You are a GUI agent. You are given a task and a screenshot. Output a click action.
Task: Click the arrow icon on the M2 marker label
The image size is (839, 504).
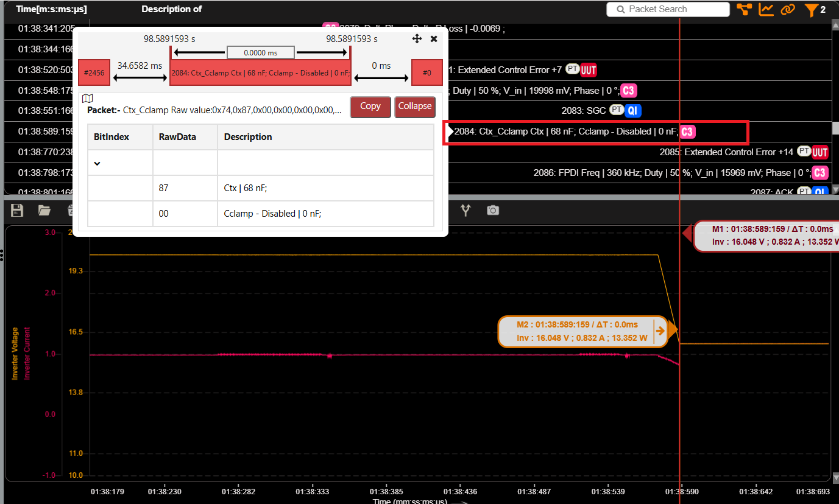pyautogui.click(x=660, y=331)
